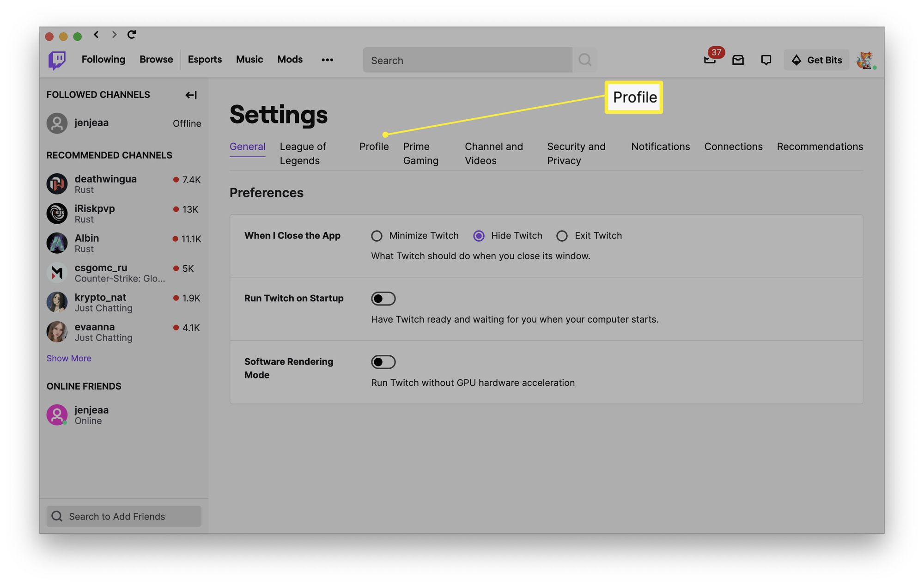This screenshot has width=924, height=586.
Task: Go to Browse in top navigation
Action: 156,60
